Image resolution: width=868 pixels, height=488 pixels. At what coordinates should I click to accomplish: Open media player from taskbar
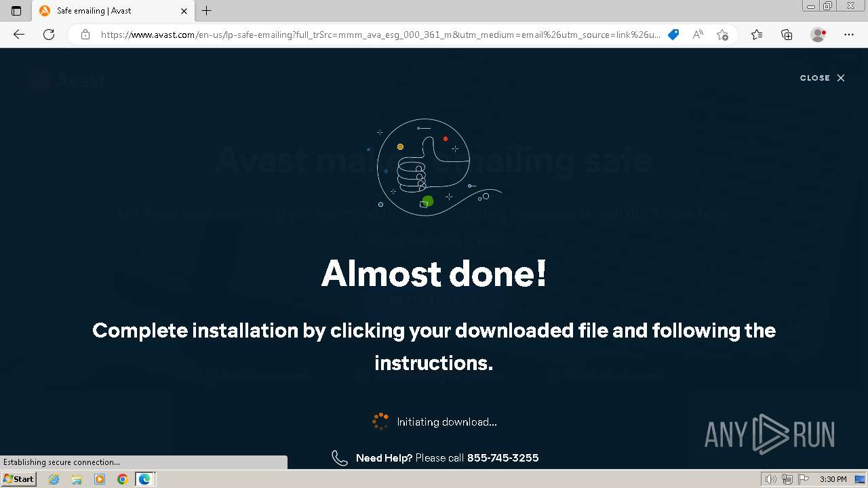tap(100, 479)
